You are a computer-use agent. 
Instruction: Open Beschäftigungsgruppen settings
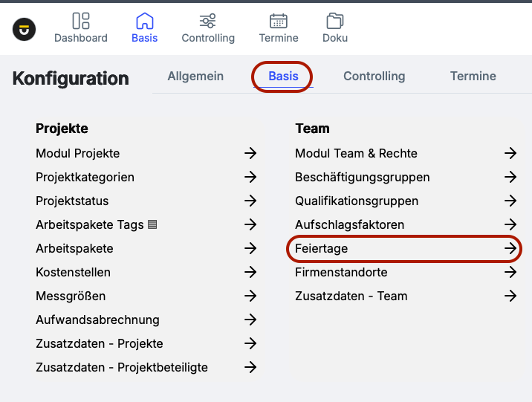coord(362,177)
